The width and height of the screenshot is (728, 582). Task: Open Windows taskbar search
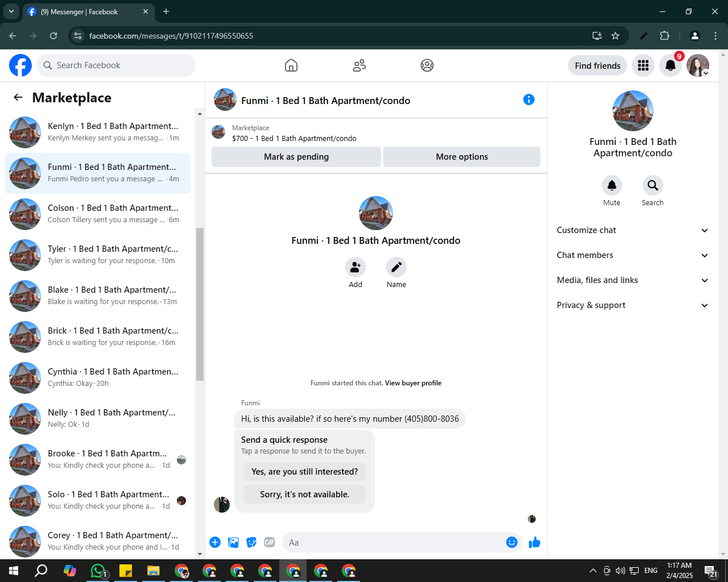[41, 571]
